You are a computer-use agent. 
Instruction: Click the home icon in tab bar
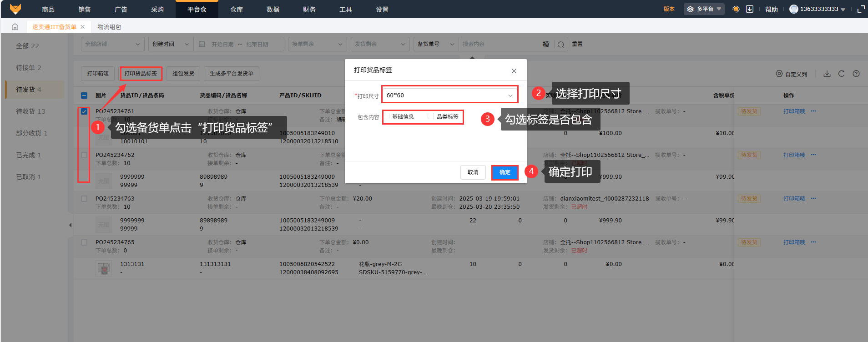point(15,27)
